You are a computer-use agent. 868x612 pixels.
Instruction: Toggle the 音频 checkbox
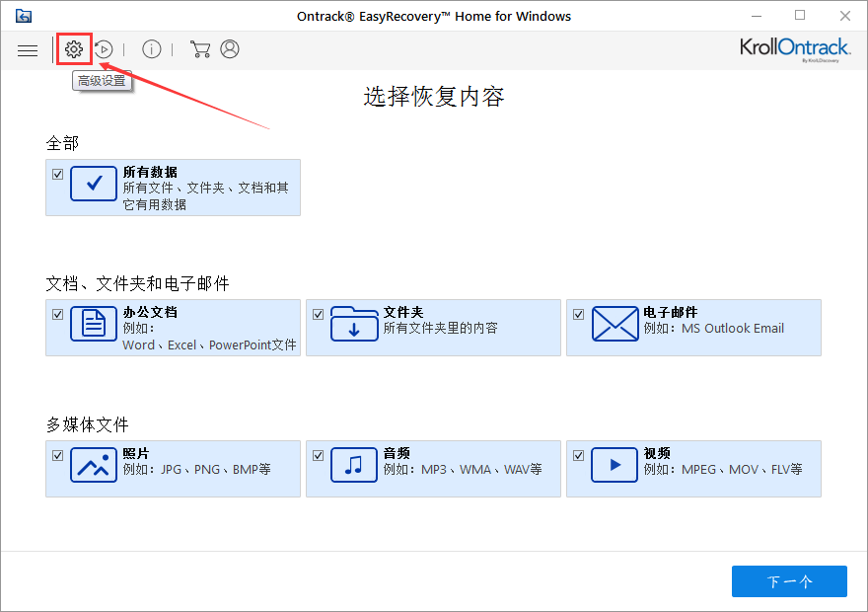(x=317, y=454)
